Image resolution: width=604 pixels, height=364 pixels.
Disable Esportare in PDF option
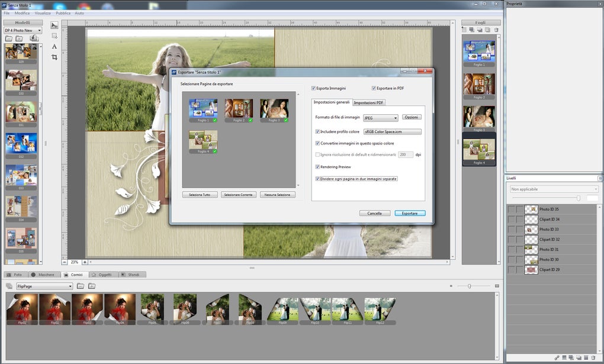click(374, 88)
